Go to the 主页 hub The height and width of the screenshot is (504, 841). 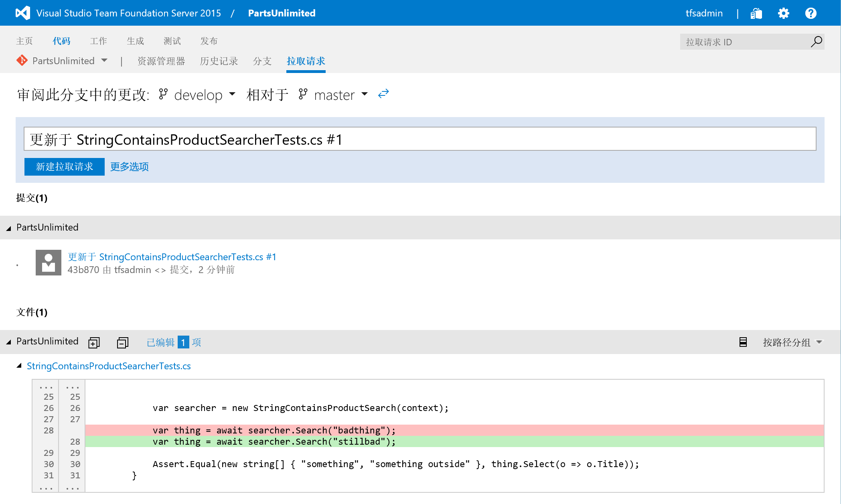pos(24,41)
